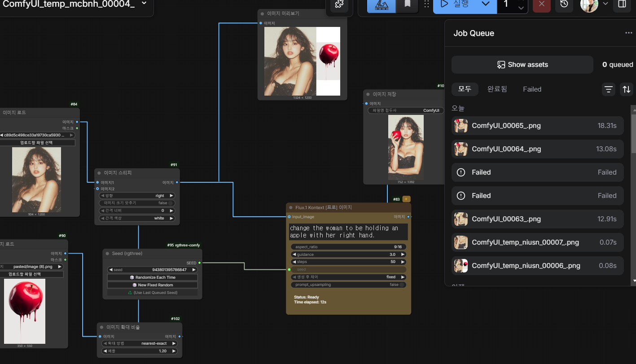Open the Job Queue filter options
This screenshot has height=364, width=636.
click(x=609, y=89)
